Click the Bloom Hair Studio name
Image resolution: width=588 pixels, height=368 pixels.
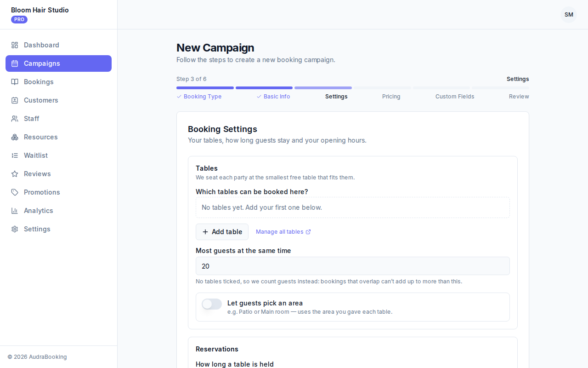click(x=40, y=10)
